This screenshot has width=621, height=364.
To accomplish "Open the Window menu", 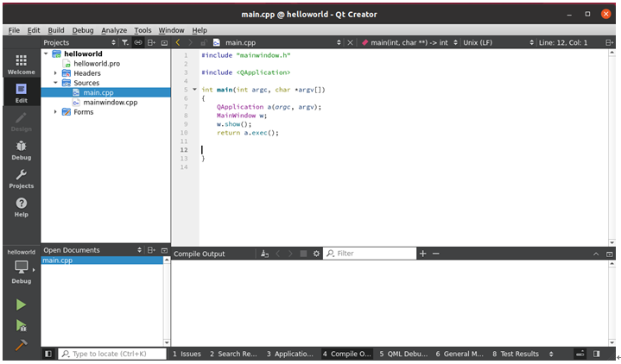I will (171, 30).
